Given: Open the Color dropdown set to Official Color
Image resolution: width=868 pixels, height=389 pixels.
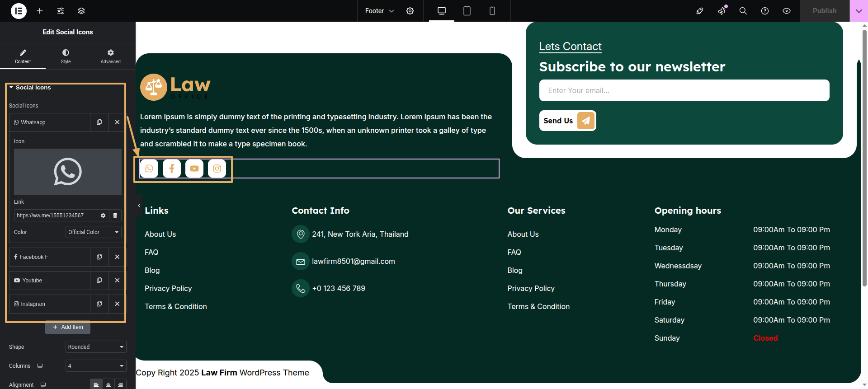Looking at the screenshot, I should coord(94,232).
